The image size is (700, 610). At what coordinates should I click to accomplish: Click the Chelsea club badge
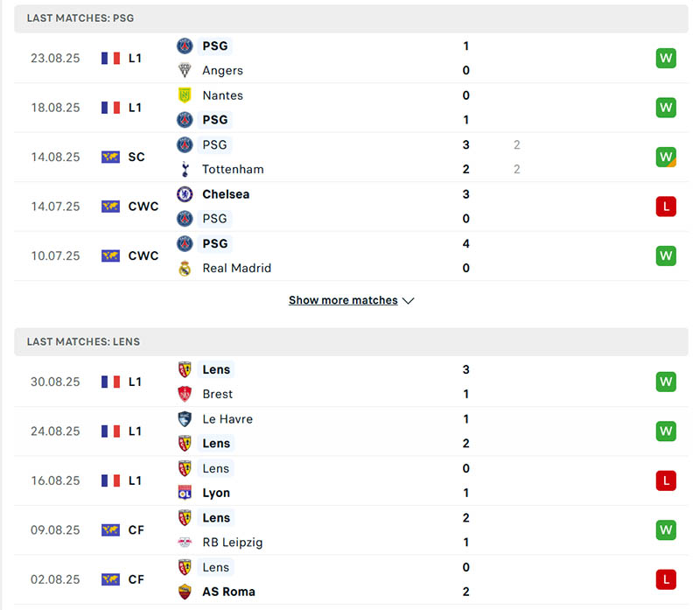185,193
